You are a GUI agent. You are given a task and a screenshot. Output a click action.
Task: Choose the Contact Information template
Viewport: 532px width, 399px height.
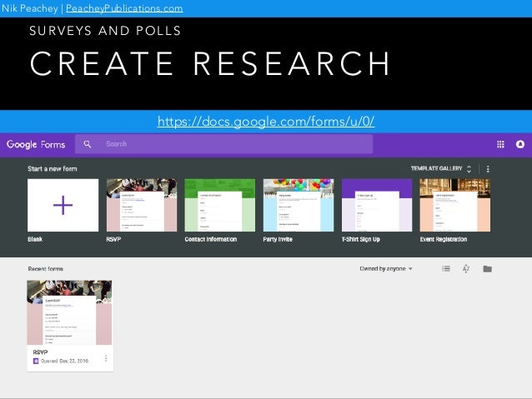[x=220, y=205]
